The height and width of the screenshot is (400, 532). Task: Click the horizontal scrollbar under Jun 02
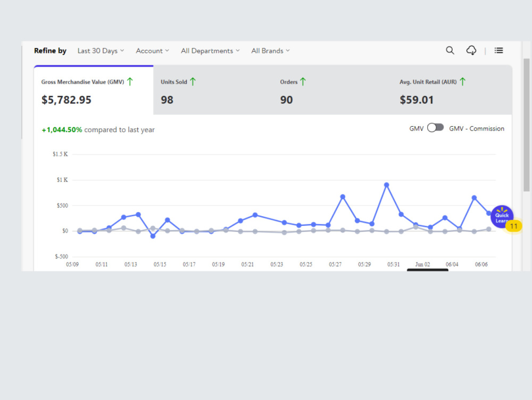point(428,270)
